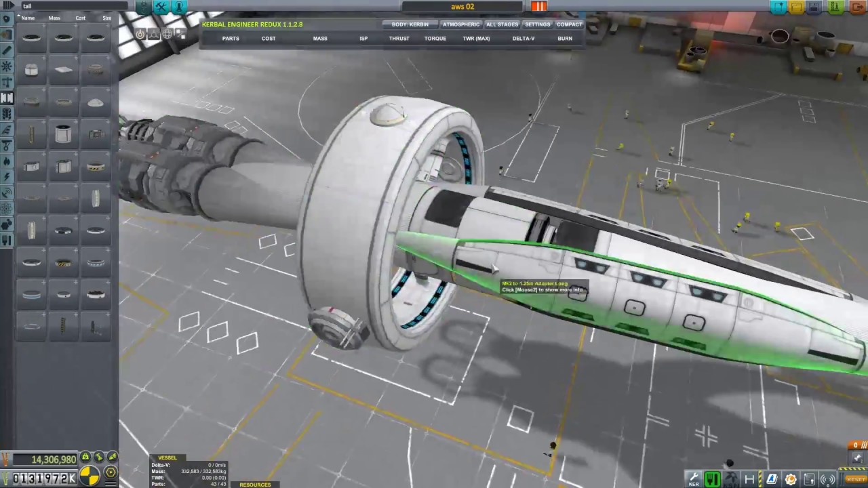Click the TWR (MAX) column header
868x488 pixels.
click(x=476, y=39)
